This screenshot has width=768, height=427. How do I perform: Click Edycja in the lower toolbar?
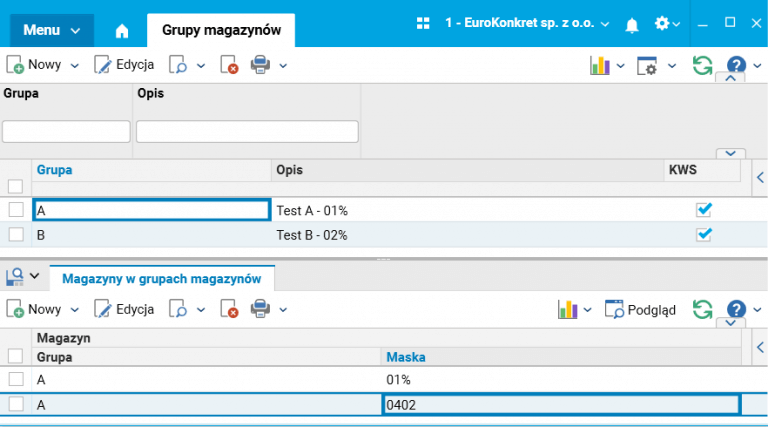(124, 309)
